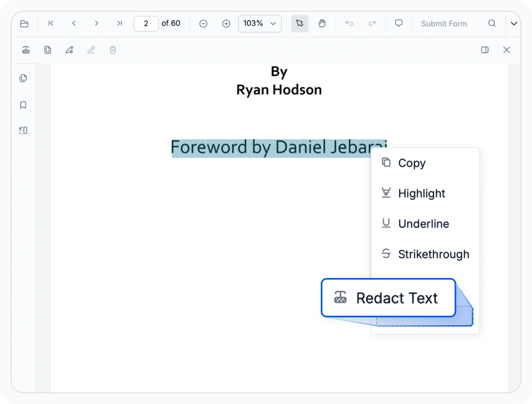Screen dimensions: 532x404
Task: Go to the first page
Action: click(x=51, y=23)
